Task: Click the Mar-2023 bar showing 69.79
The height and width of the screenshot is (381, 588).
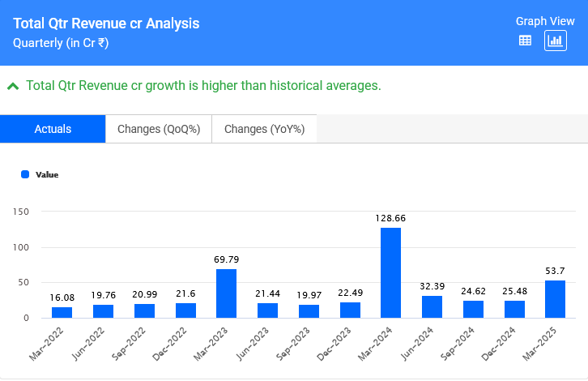Action: [226, 293]
